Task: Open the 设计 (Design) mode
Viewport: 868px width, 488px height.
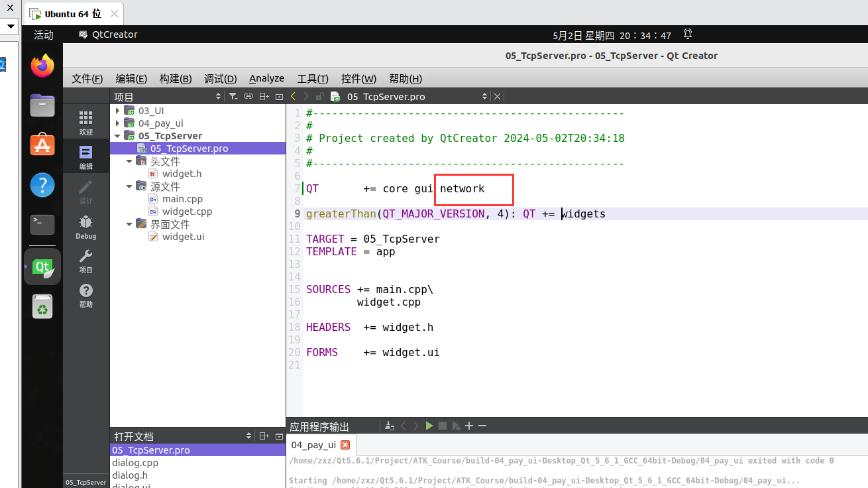Action: [85, 192]
